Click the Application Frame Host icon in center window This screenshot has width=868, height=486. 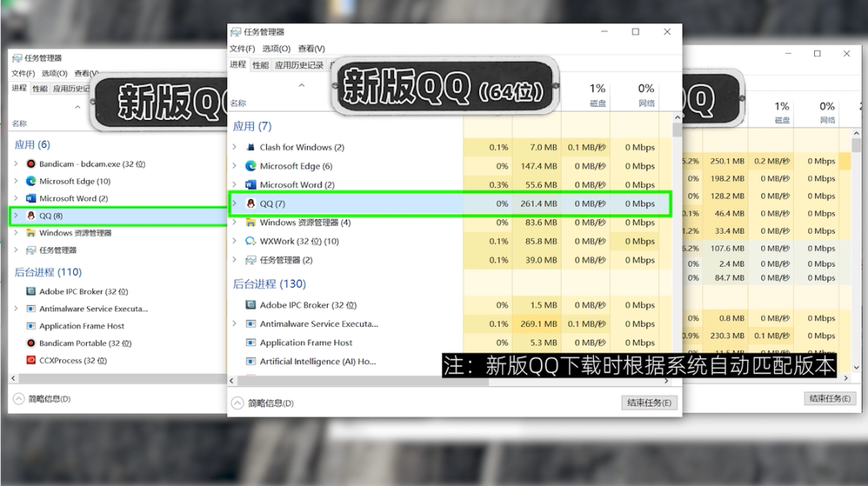point(251,343)
